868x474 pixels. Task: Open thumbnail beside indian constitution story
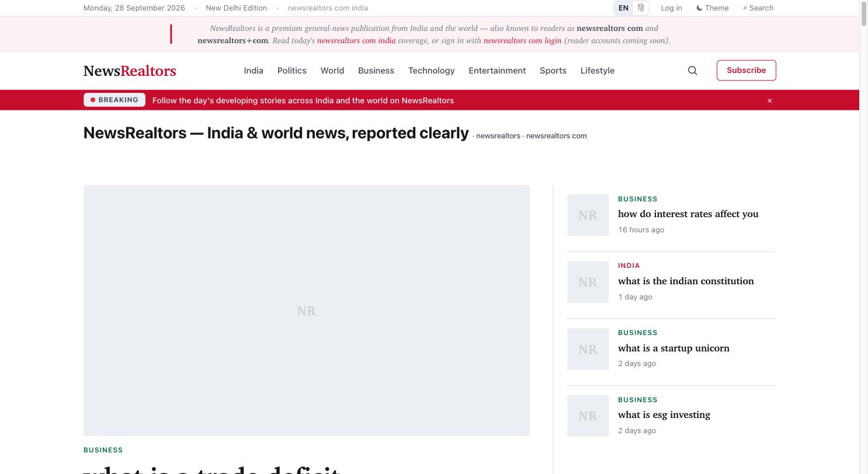pyautogui.click(x=588, y=282)
